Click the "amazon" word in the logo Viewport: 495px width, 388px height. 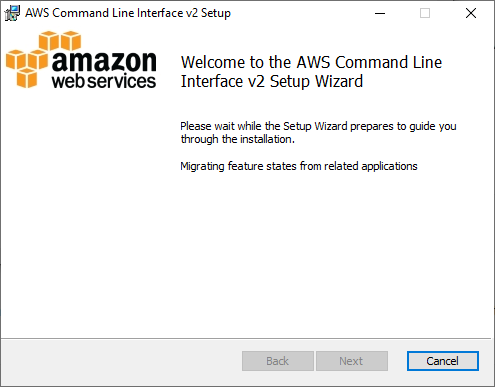(104, 61)
